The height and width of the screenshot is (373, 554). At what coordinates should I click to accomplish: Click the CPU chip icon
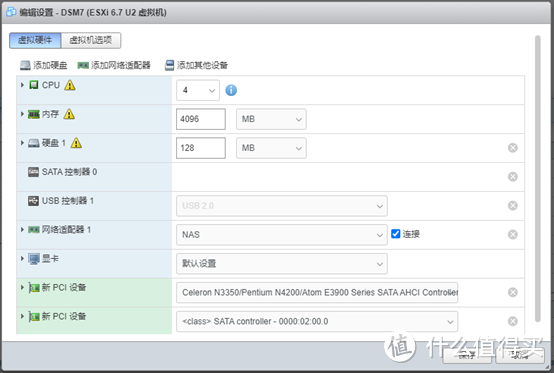[34, 85]
